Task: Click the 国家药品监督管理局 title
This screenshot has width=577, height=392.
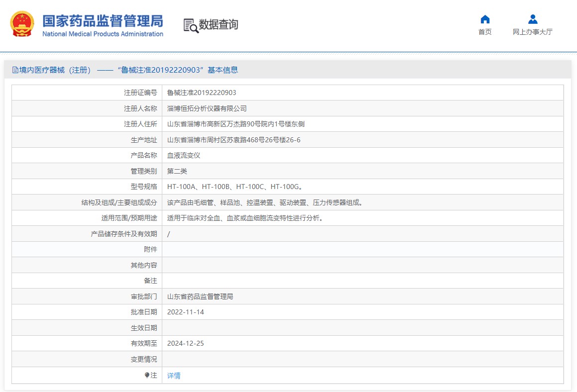Action: coord(103,21)
